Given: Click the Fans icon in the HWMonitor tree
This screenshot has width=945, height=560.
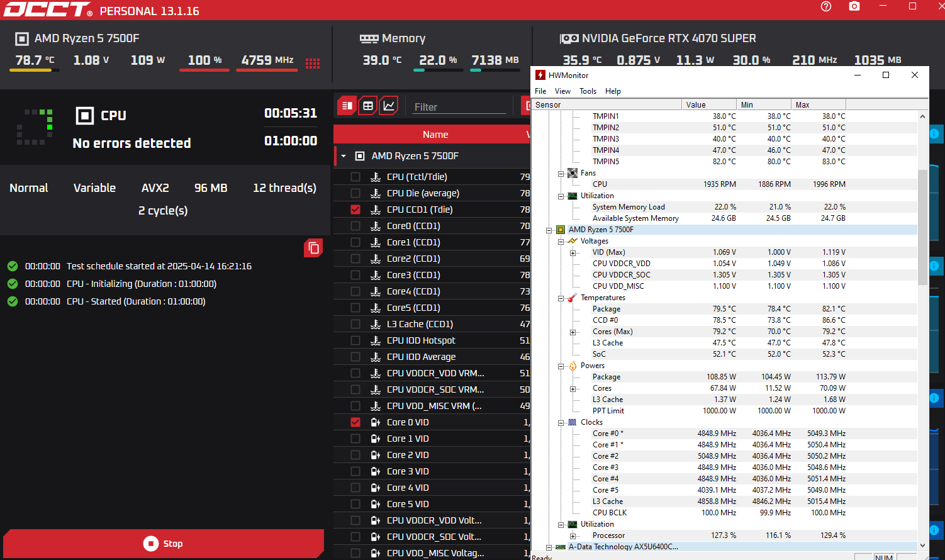Looking at the screenshot, I should pos(573,173).
